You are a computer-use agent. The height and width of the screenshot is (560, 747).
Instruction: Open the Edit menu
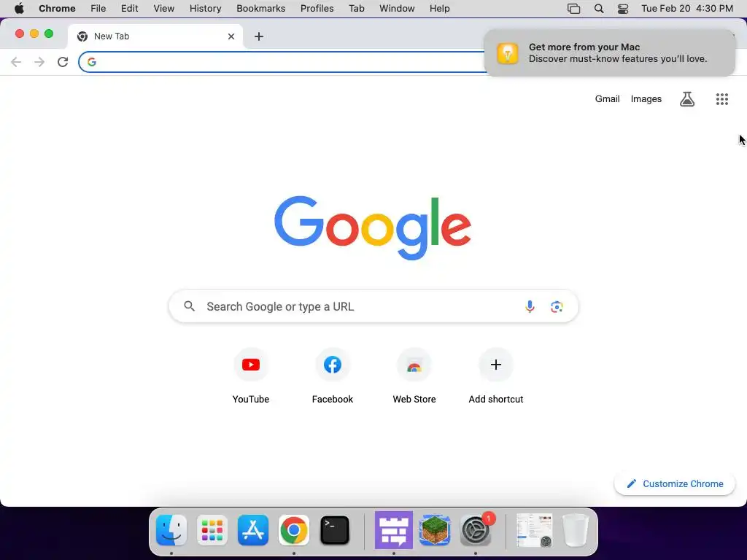[129, 9]
